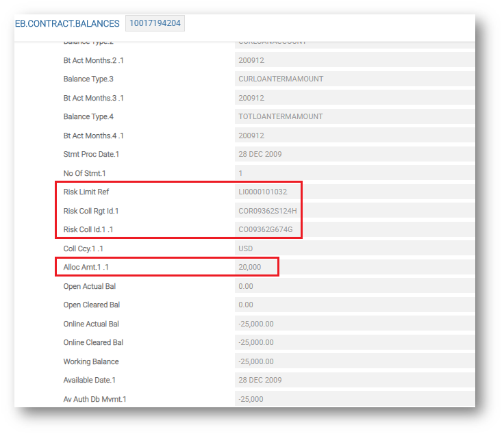Click the Open Actual Bal value field

354,286
